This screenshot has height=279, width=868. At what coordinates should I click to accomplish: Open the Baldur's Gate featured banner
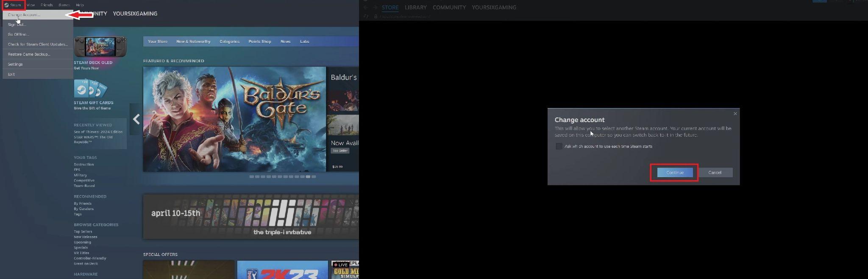click(234, 119)
